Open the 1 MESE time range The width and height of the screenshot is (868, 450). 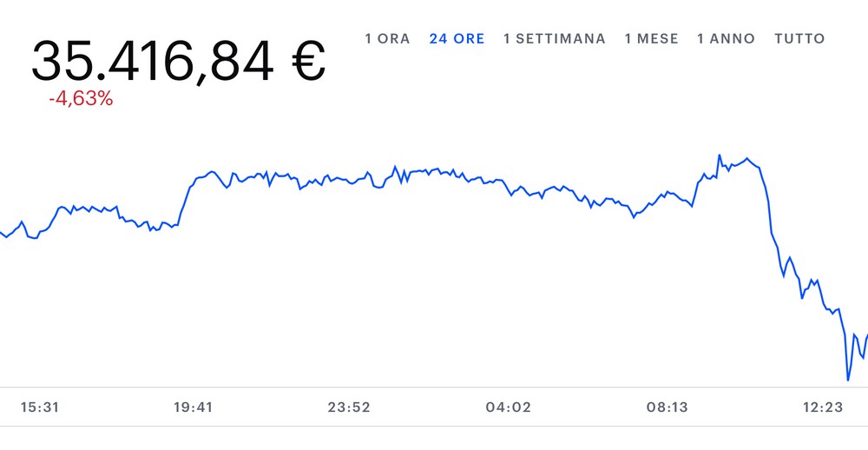[x=651, y=39]
